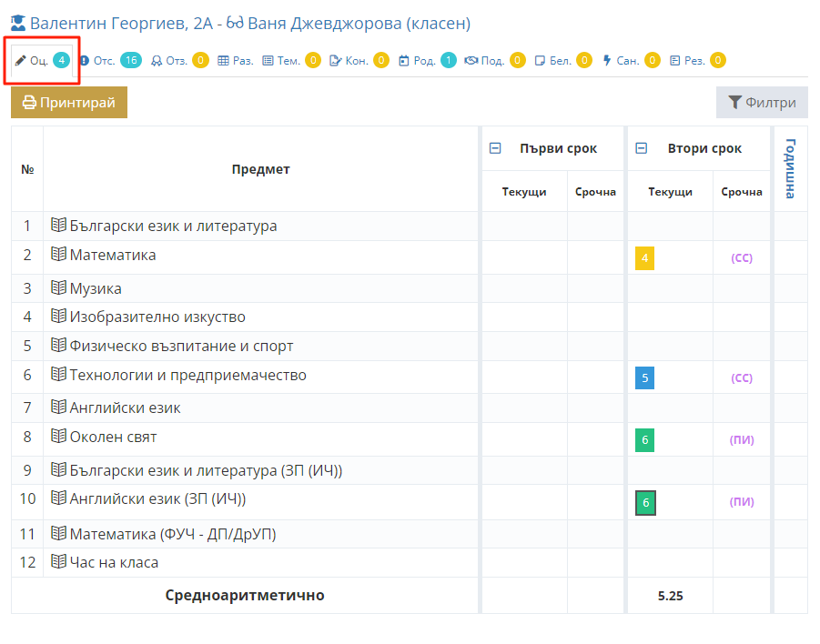Viewport: 820px width, 644px height.
Task: Click the yellow grade 4 for Математика
Action: [645, 258]
